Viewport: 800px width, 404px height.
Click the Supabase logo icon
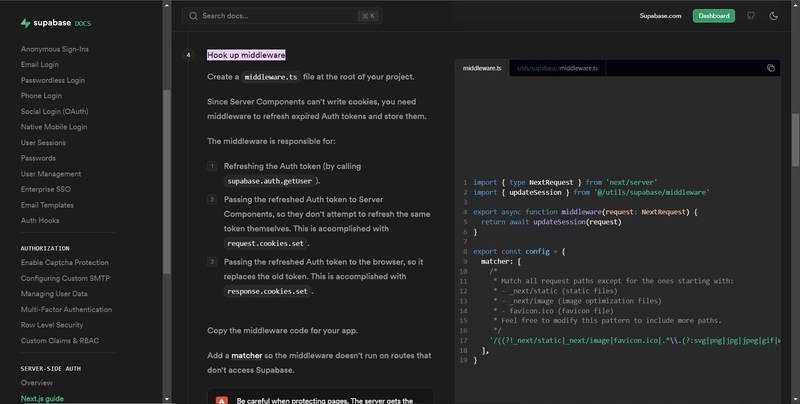pyautogui.click(x=25, y=23)
